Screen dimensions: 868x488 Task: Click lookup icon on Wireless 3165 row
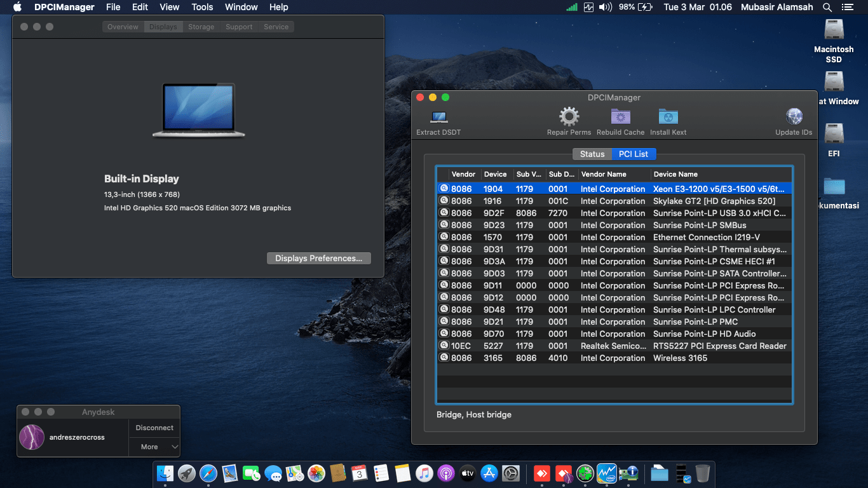coord(444,358)
